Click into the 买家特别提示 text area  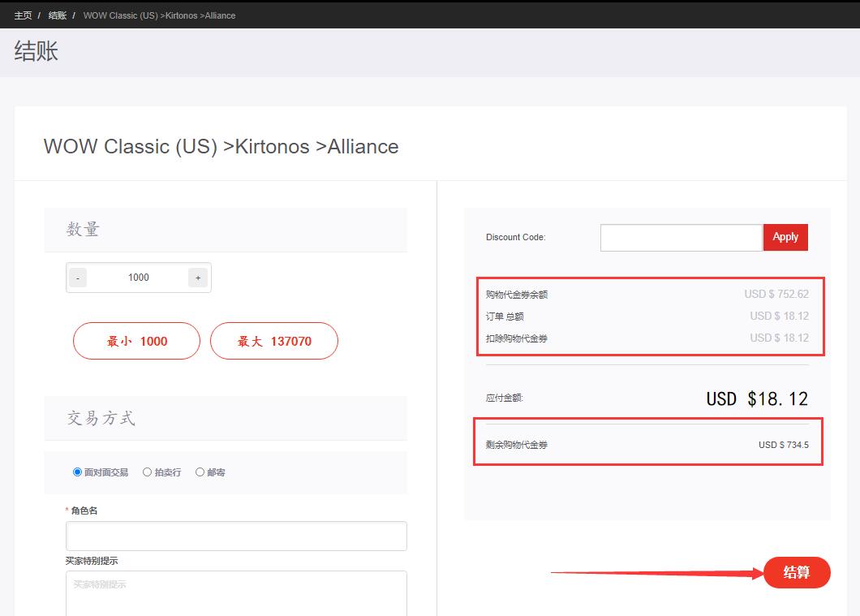pos(236,592)
